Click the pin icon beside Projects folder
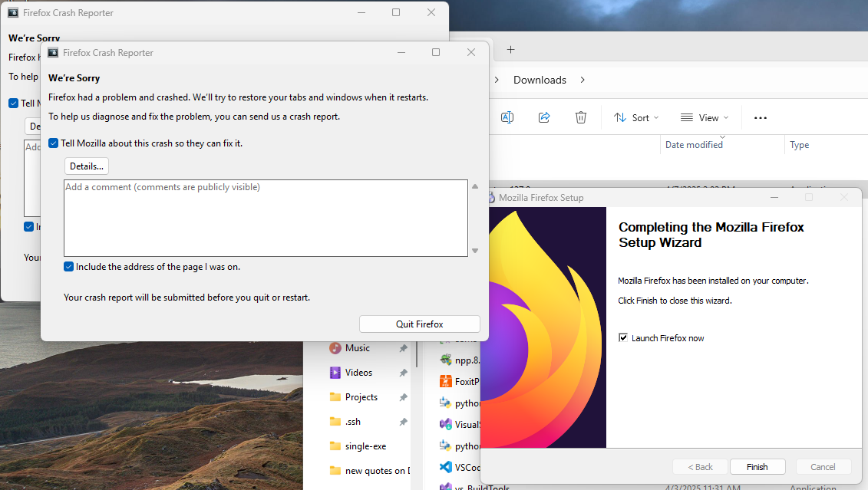This screenshot has height=490, width=868. click(404, 397)
